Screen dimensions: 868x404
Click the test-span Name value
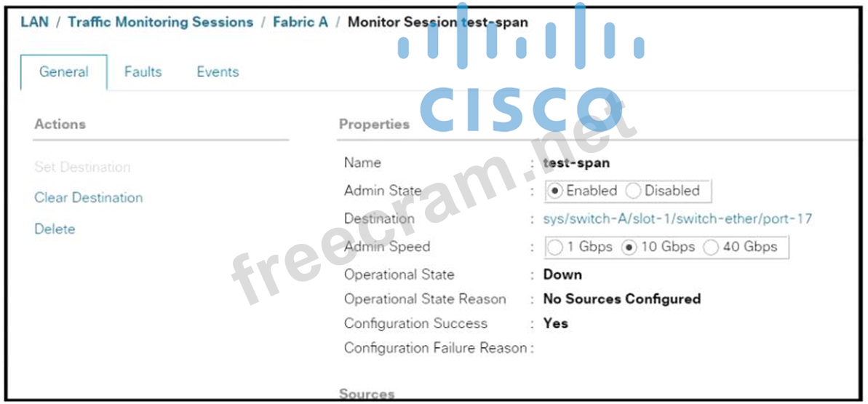576,163
